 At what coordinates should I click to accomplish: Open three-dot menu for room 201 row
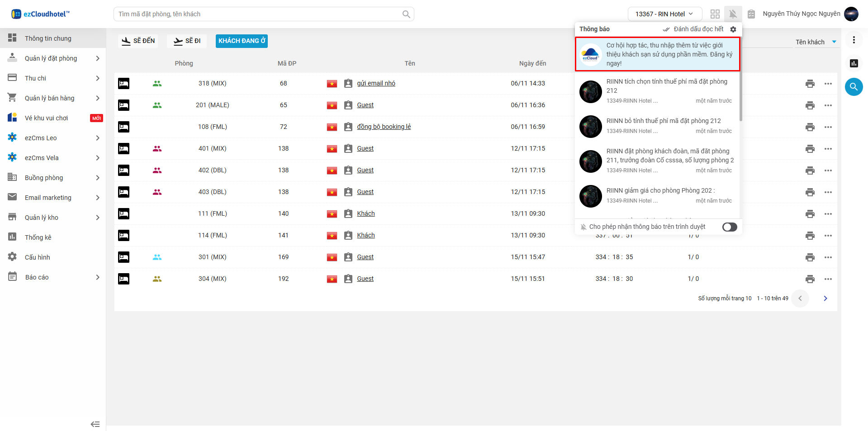click(828, 105)
